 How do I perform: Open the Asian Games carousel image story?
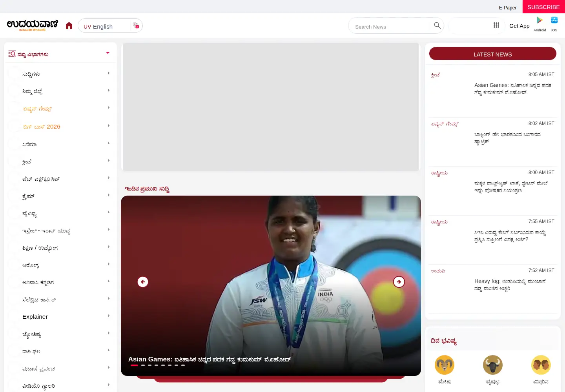[271, 285]
